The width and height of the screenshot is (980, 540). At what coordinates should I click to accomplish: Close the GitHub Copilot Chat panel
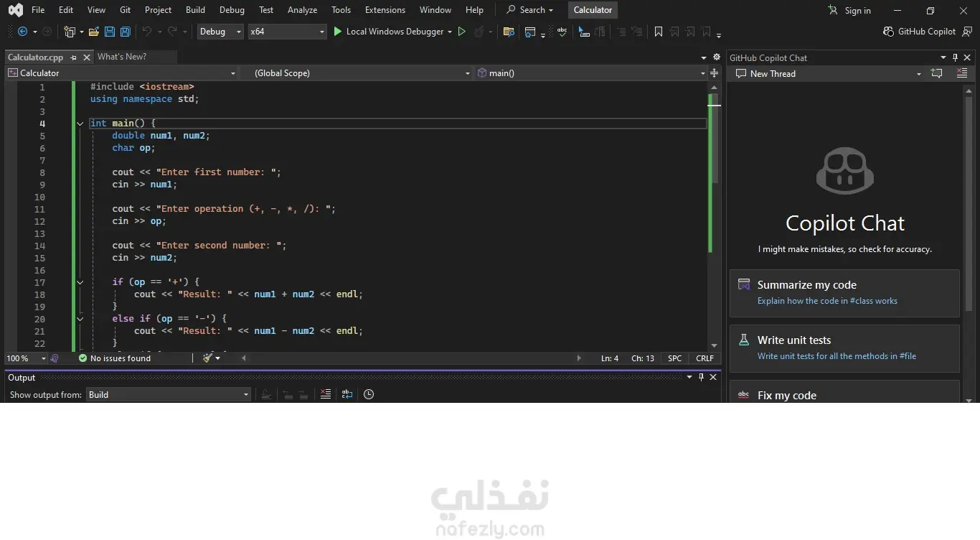point(967,57)
